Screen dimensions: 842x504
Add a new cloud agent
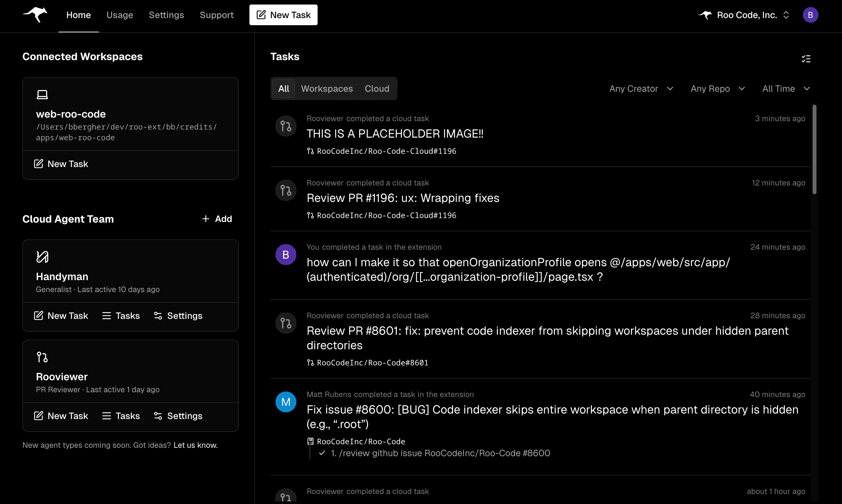(x=217, y=219)
